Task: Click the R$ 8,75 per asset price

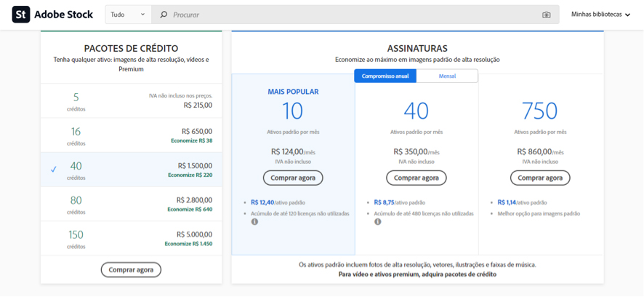Action: tap(385, 202)
